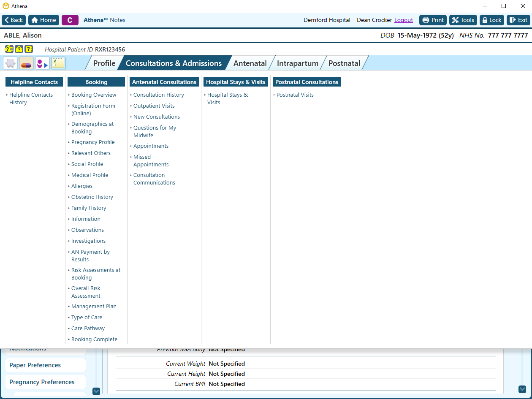This screenshot has height=399, width=532.
Task: Open Registration Form (Online)
Action: coord(93,110)
